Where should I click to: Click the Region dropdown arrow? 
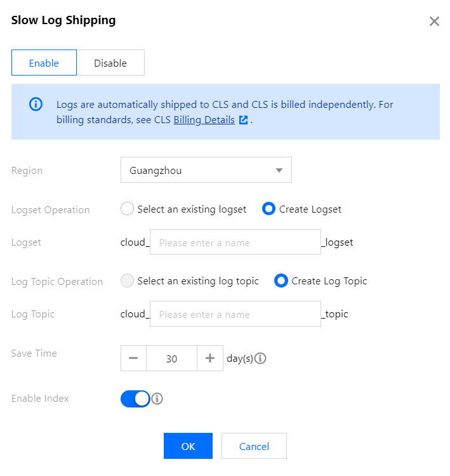pos(279,170)
